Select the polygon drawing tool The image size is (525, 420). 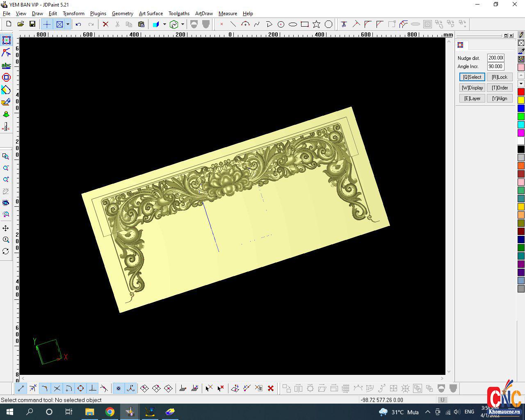(x=329, y=24)
